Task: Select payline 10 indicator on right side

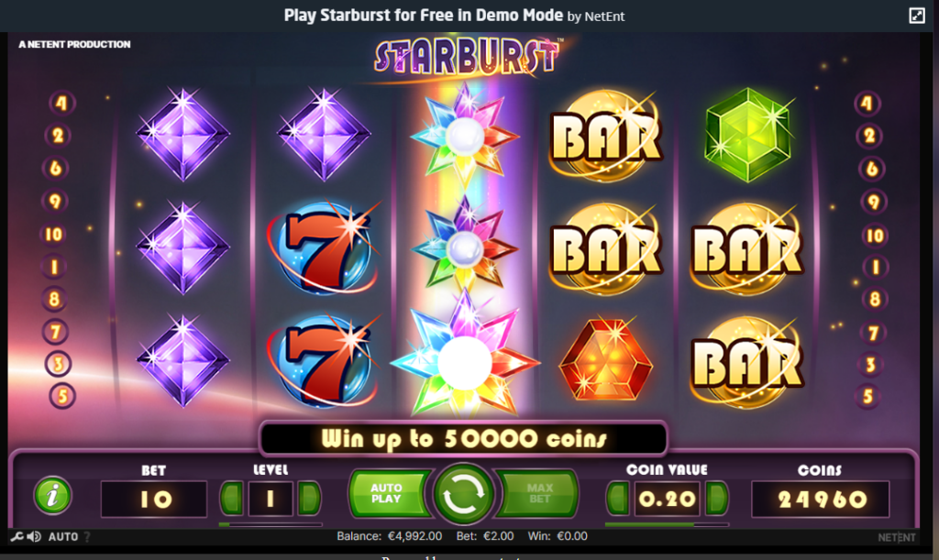Action: 874,236
